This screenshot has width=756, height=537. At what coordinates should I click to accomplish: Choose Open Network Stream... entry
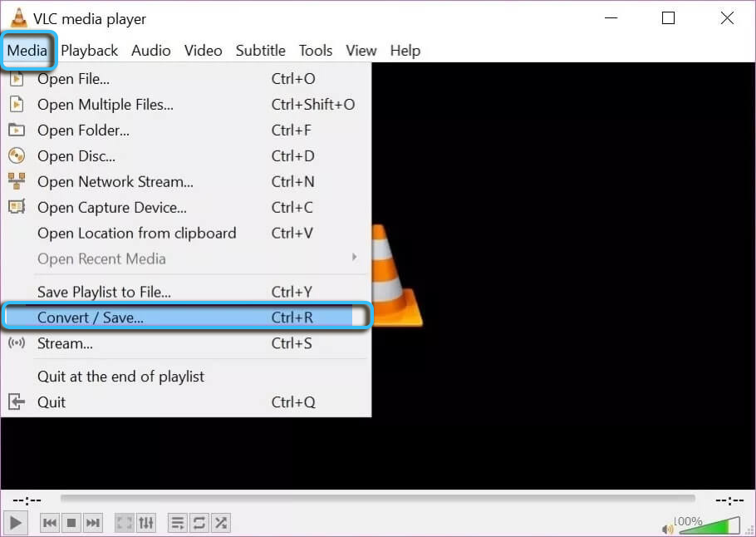click(186, 182)
